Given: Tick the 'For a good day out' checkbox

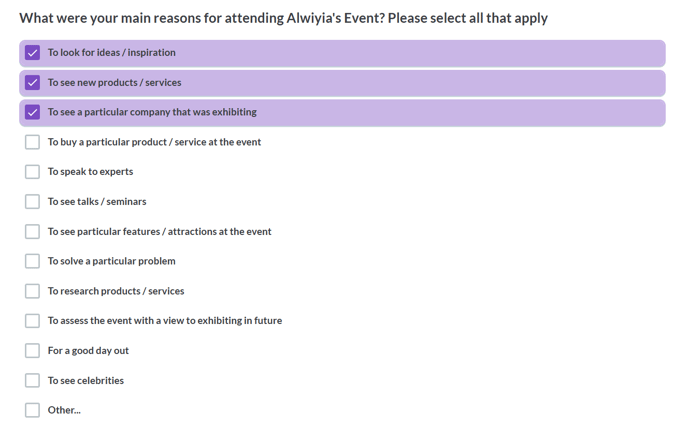Looking at the screenshot, I should [x=33, y=351].
